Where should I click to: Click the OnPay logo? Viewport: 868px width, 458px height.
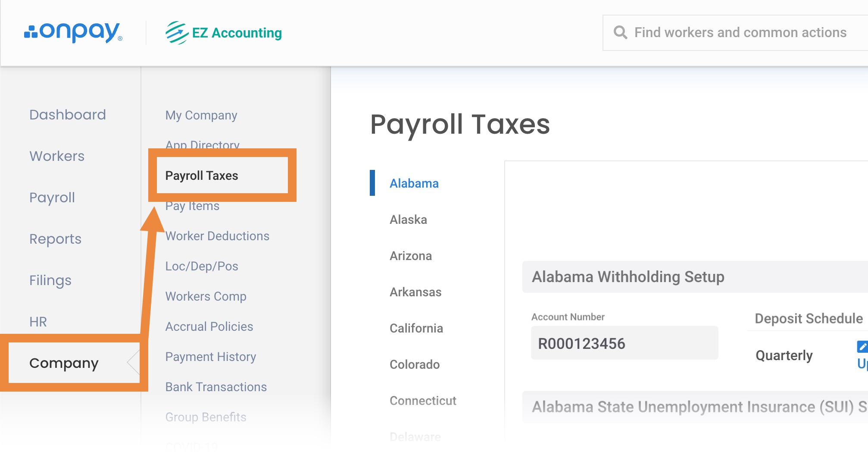click(x=73, y=33)
